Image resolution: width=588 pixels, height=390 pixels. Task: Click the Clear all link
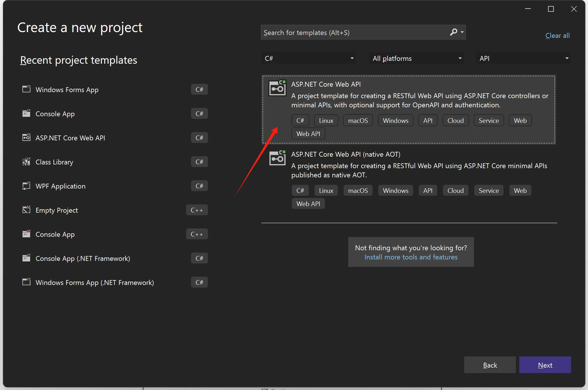pyautogui.click(x=557, y=36)
